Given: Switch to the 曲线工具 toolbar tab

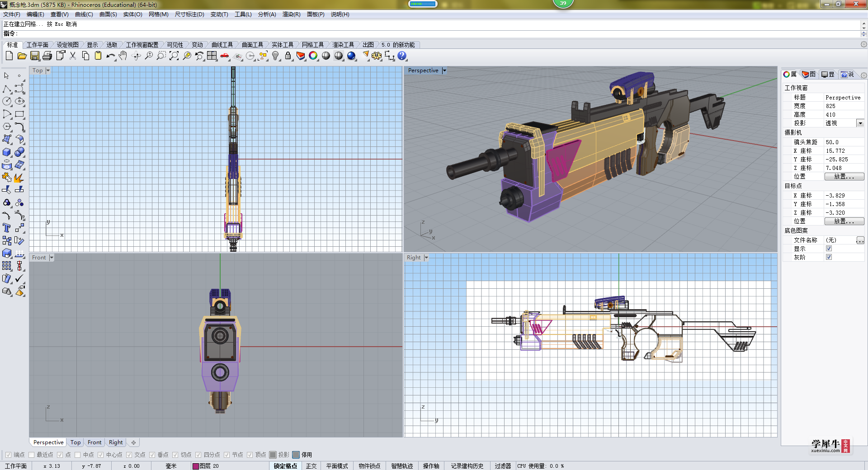Looking at the screenshot, I should pyautogui.click(x=222, y=45).
